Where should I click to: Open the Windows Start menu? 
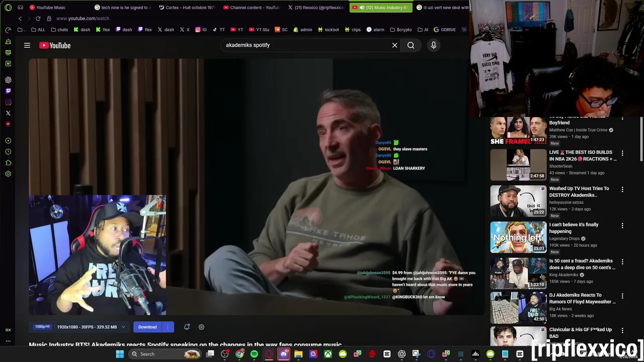point(120,354)
